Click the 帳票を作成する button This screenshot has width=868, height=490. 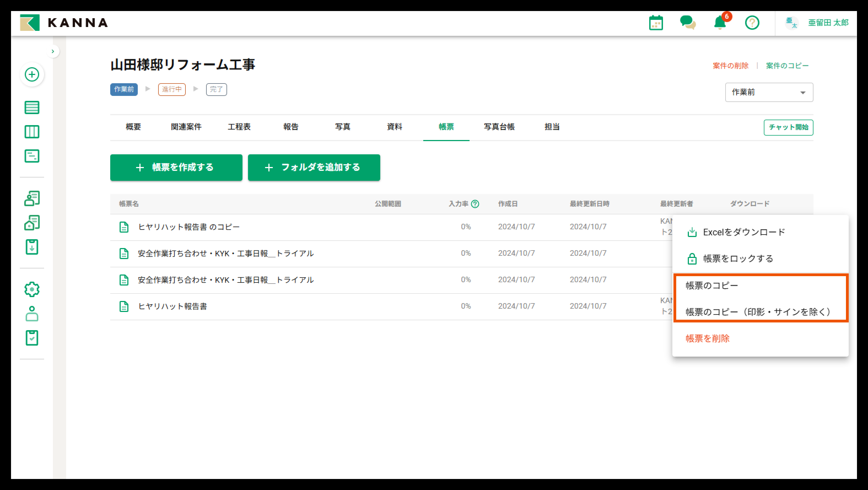point(176,168)
